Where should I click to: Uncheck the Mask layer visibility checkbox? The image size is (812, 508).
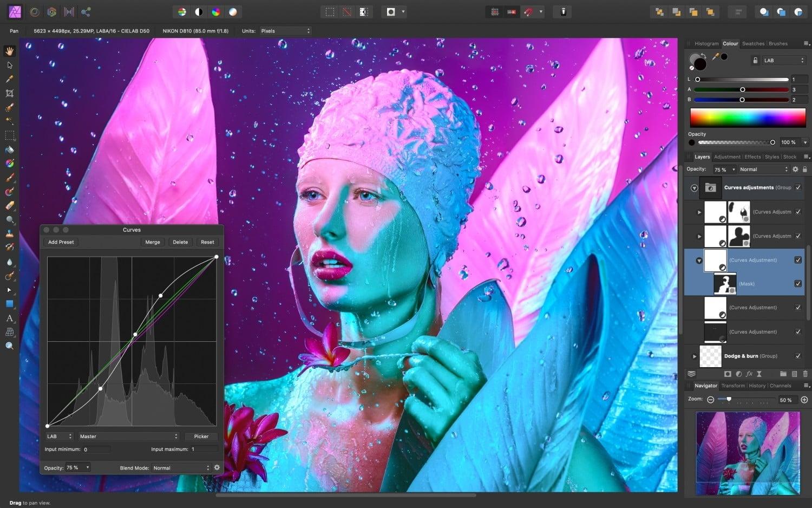pos(798,283)
